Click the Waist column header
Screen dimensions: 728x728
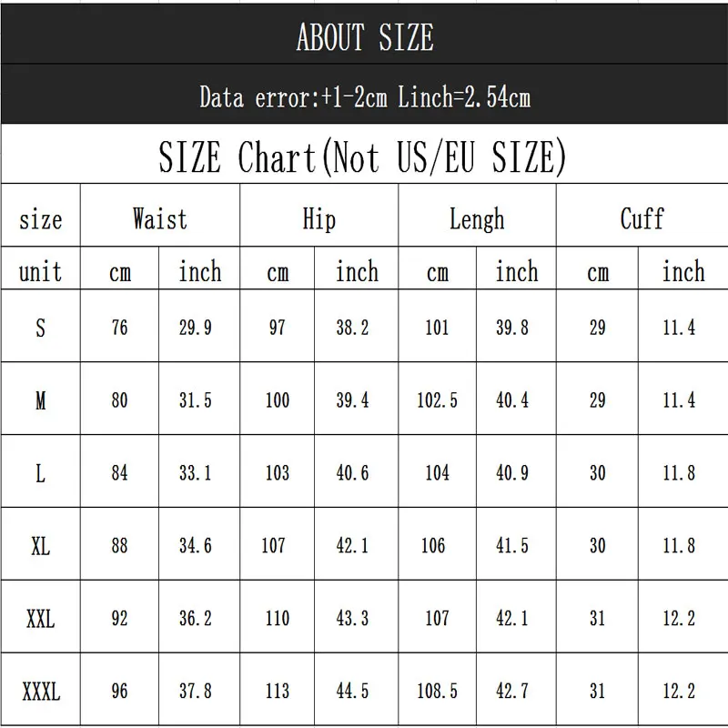pos(159,219)
